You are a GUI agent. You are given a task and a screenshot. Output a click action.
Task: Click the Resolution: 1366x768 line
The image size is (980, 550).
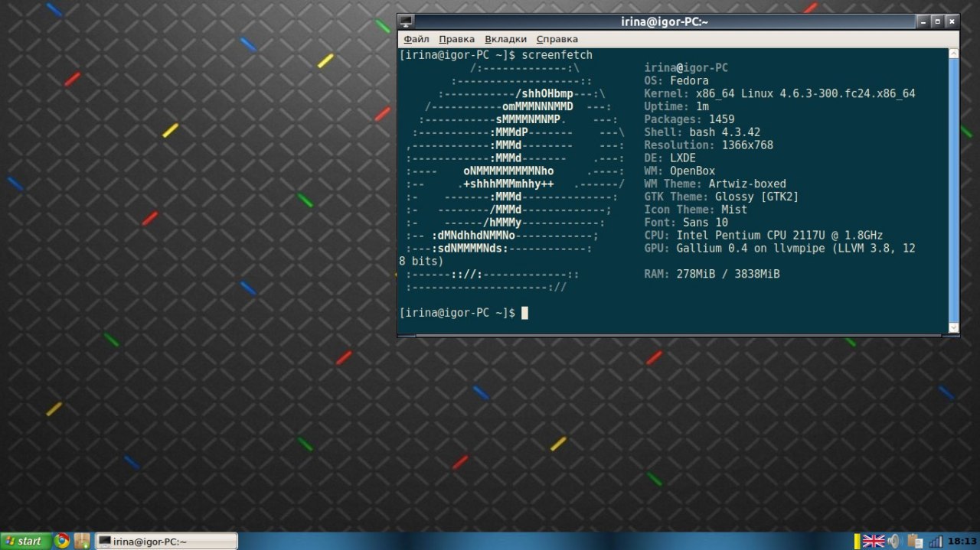tap(708, 145)
